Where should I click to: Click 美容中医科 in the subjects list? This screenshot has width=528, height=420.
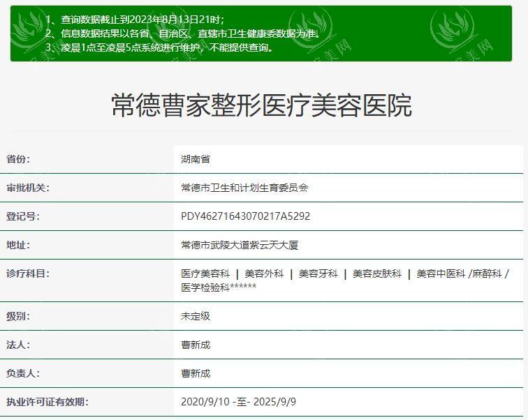[x=441, y=273]
